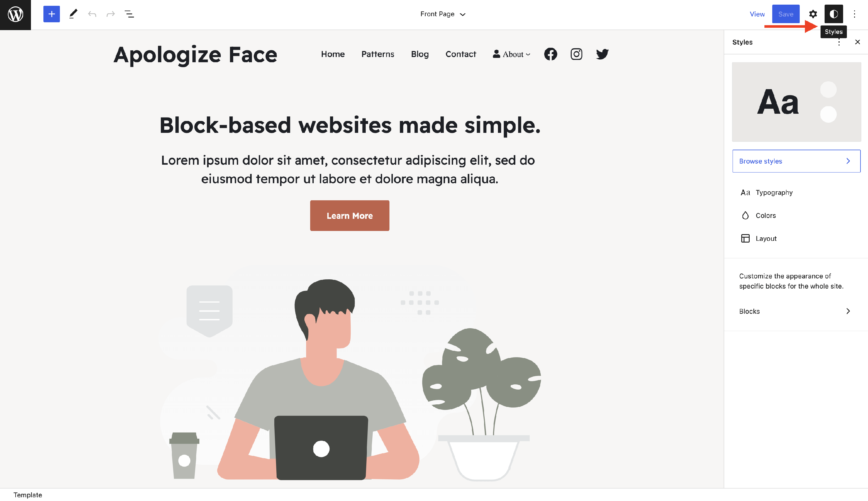Open the top bar Options three-dot menu

854,14
